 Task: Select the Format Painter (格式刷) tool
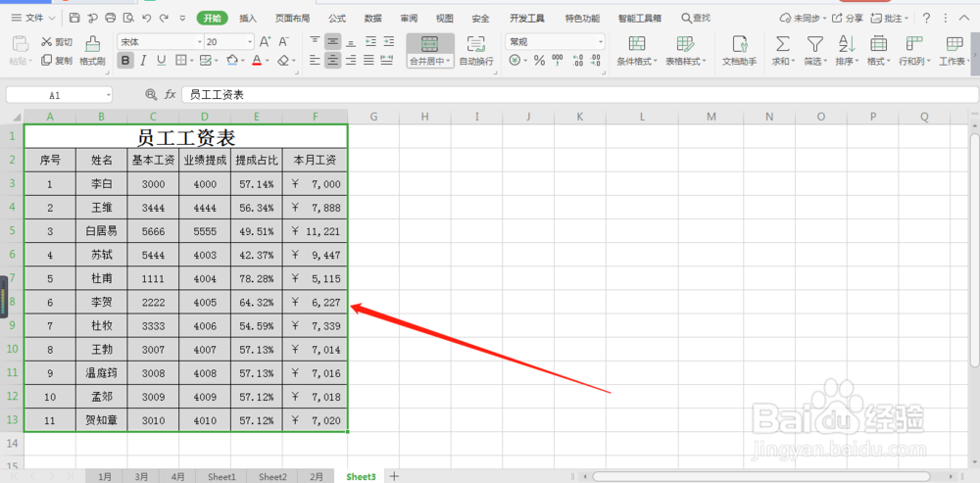[92, 51]
